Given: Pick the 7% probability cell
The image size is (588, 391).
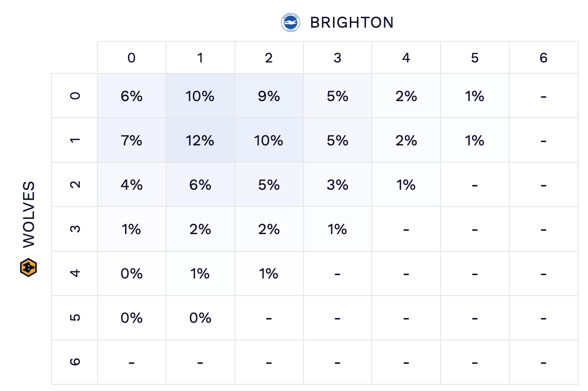Looking at the screenshot, I should (131, 141).
